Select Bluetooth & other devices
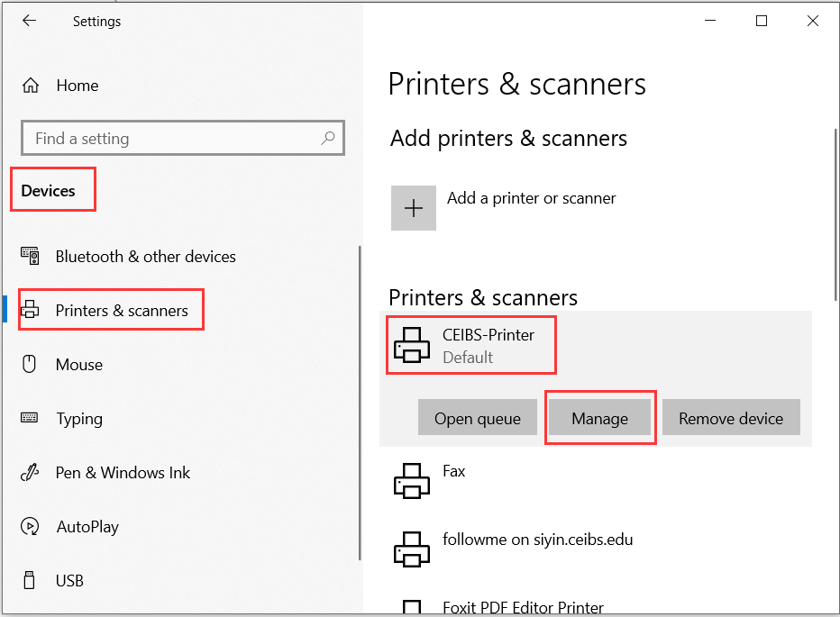 [144, 256]
